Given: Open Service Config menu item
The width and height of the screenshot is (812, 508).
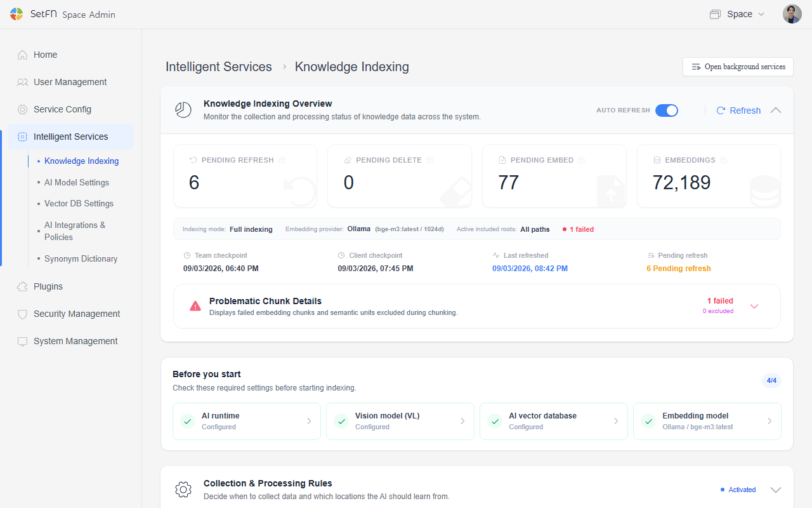Looking at the screenshot, I should coord(71,109).
